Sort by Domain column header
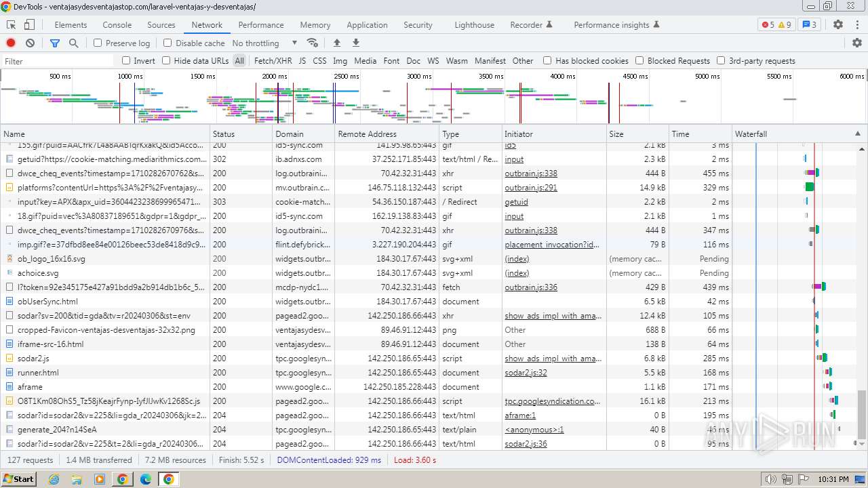The image size is (868, 488). click(303, 134)
